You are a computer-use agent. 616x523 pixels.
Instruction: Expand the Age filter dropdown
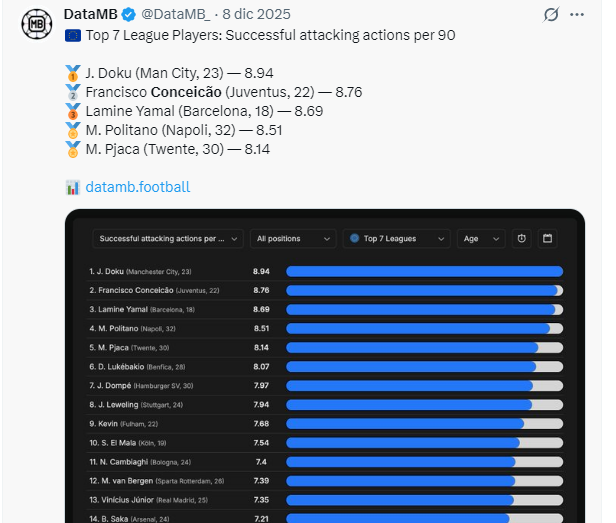coord(481,239)
